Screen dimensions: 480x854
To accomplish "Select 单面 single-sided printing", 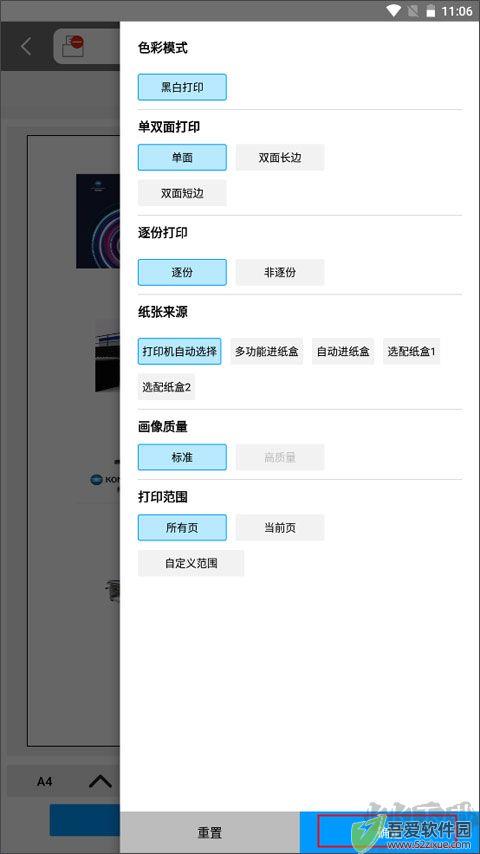I will 182,157.
